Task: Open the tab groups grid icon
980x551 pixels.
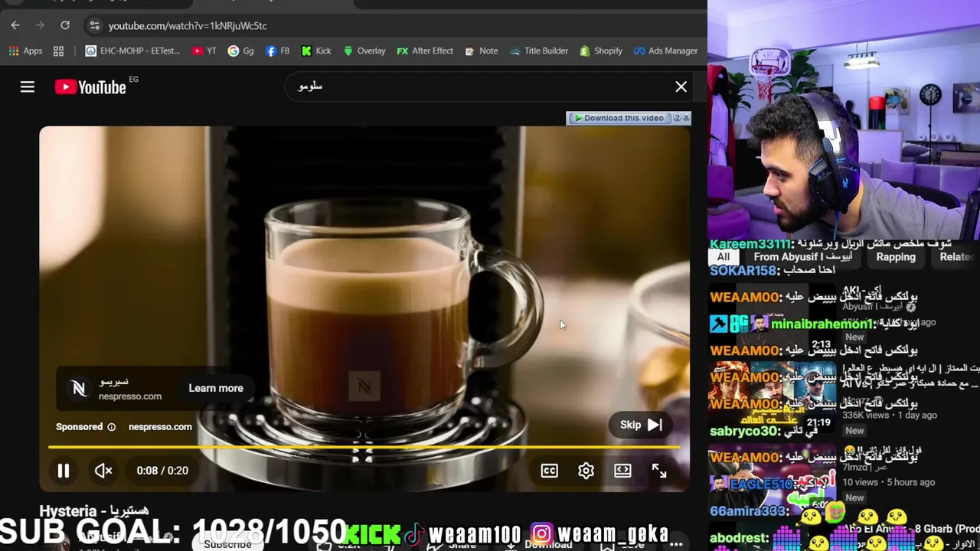Action: click(x=58, y=51)
